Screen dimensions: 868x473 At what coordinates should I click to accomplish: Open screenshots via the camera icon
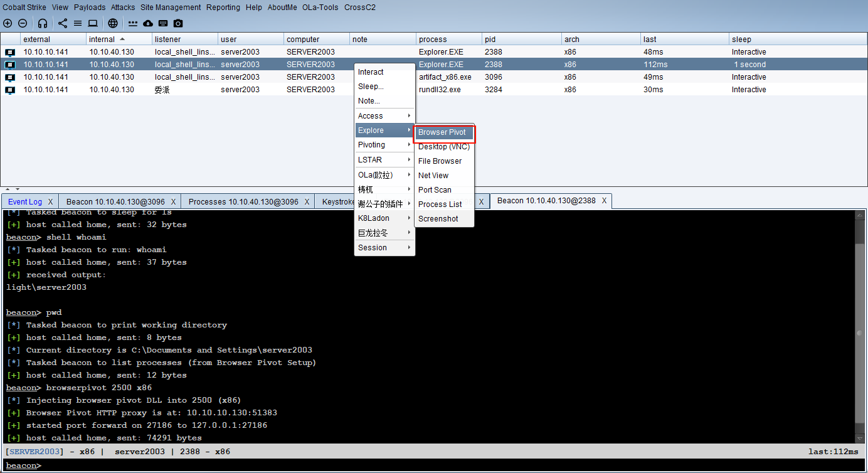[178, 23]
